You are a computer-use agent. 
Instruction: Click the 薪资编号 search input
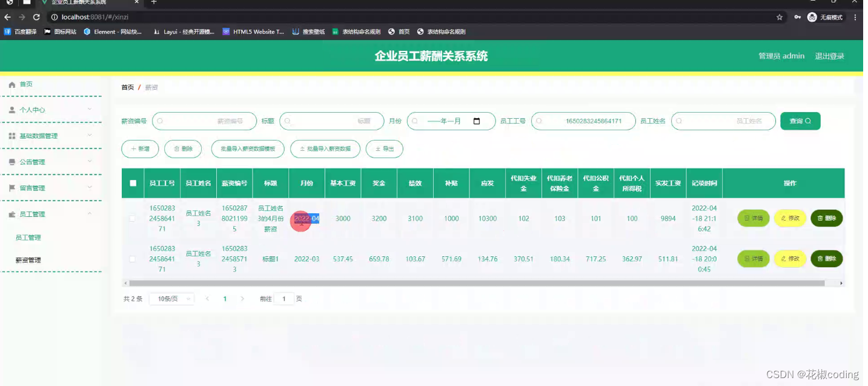(204, 121)
